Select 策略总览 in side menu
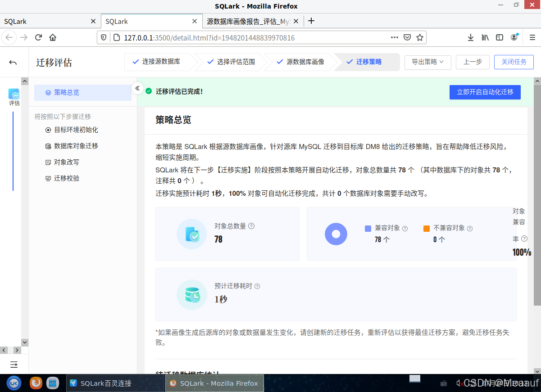This screenshot has height=392, width=541. pos(83,92)
